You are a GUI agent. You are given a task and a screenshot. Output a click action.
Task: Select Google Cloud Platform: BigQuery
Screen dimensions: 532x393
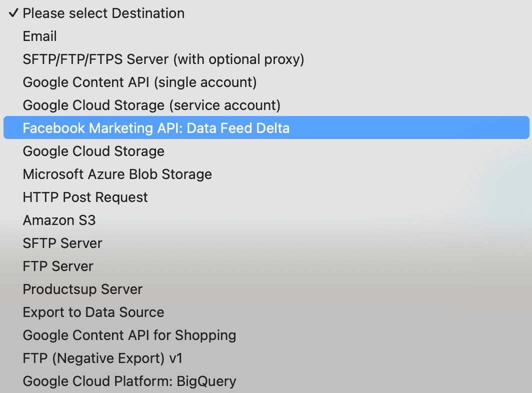pos(266,381)
